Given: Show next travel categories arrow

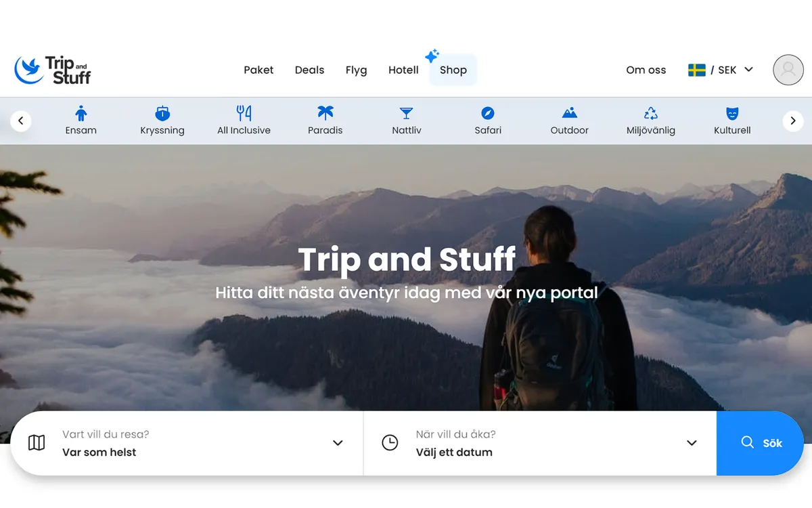Looking at the screenshot, I should coord(793,121).
